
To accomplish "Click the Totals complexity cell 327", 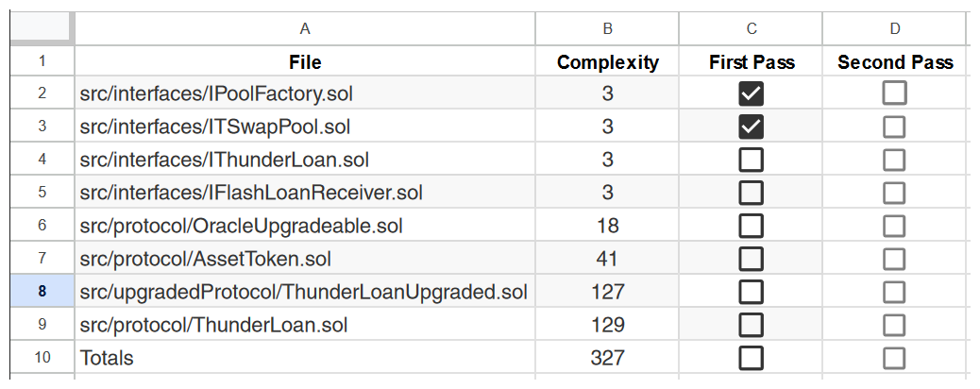I will tap(608, 358).
